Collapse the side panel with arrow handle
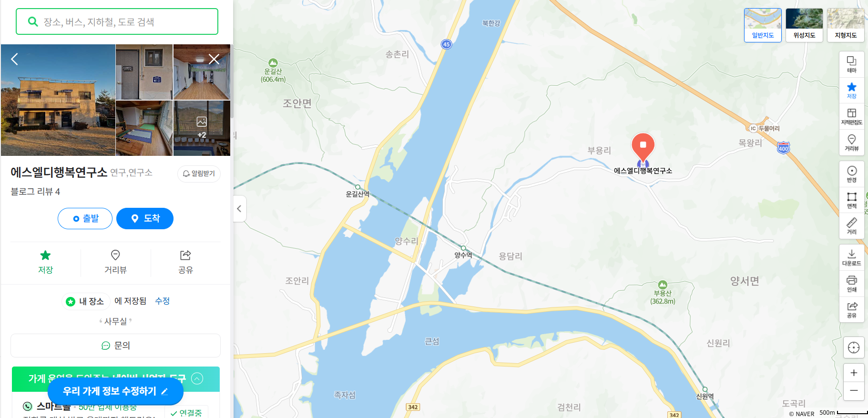The height and width of the screenshot is (418, 868). [239, 209]
